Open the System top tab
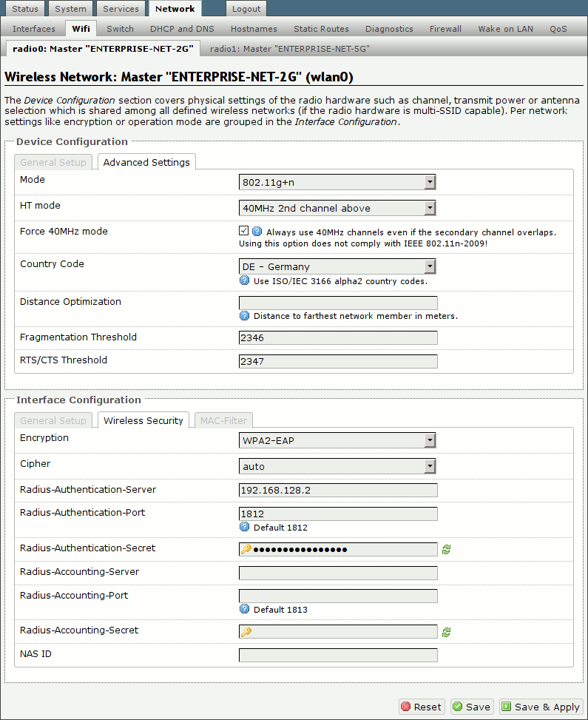Image resolution: width=588 pixels, height=720 pixels. pyautogui.click(x=70, y=9)
